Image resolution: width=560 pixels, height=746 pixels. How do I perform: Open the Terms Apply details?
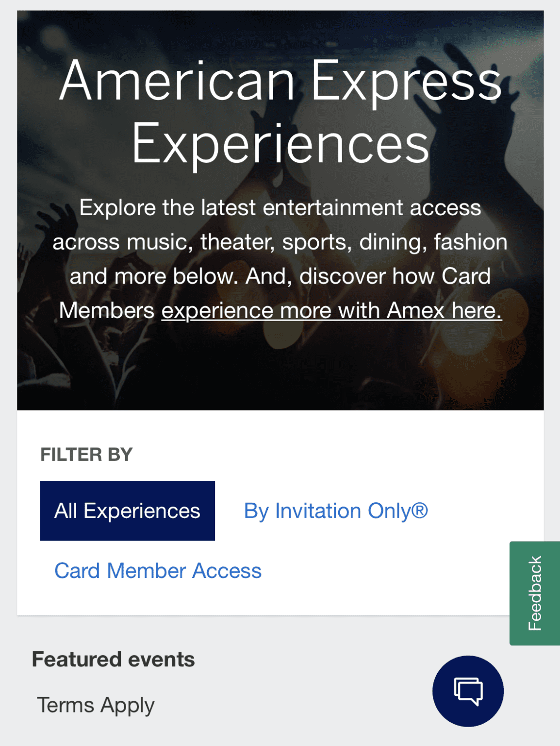96,704
